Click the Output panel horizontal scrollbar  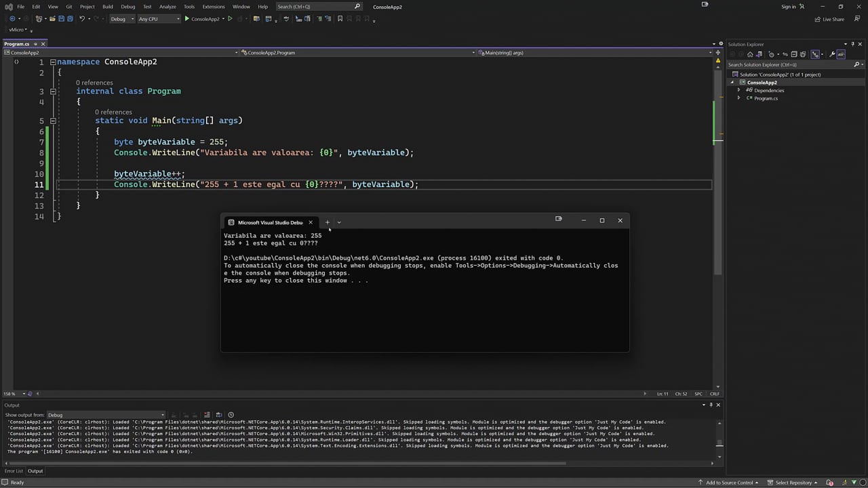pyautogui.click(x=288, y=464)
